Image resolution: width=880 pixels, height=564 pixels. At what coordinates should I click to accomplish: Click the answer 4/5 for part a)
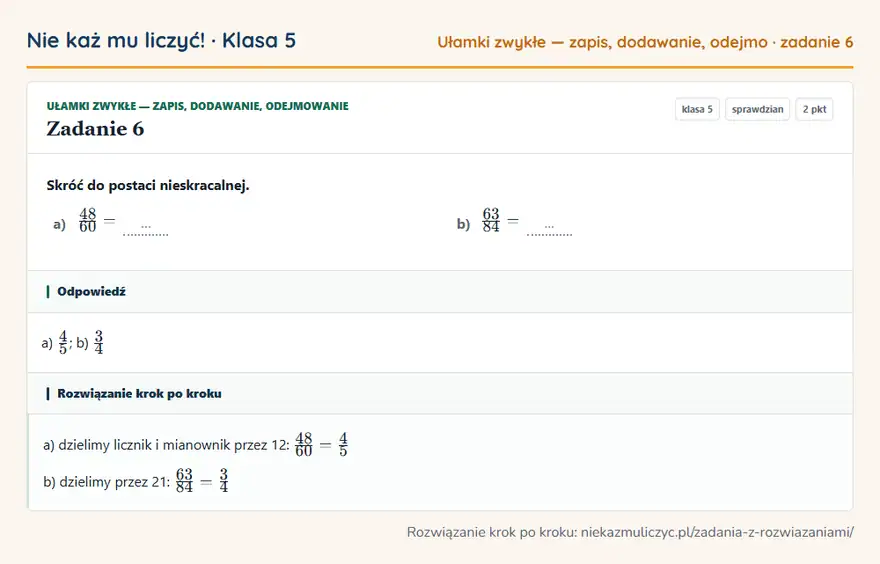63,342
